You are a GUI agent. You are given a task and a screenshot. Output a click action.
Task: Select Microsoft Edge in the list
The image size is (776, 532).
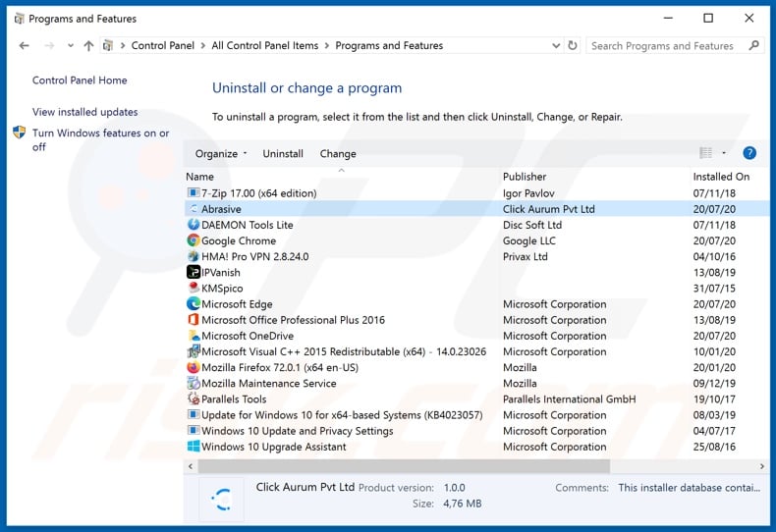pyautogui.click(x=237, y=303)
